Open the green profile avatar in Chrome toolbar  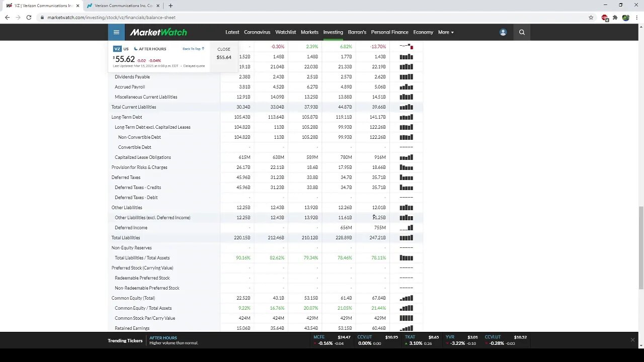626,17
